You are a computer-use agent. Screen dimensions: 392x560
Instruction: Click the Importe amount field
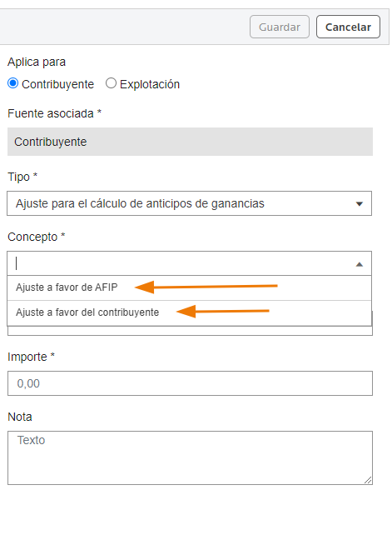(x=190, y=383)
